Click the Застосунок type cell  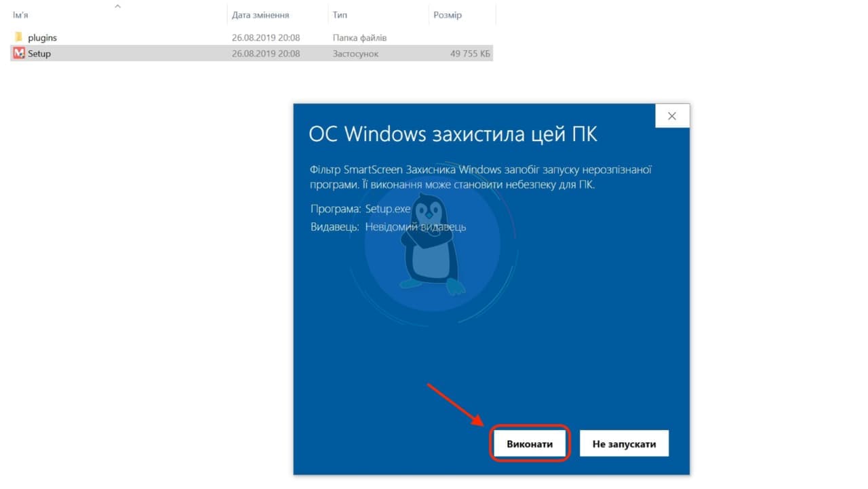[355, 54]
